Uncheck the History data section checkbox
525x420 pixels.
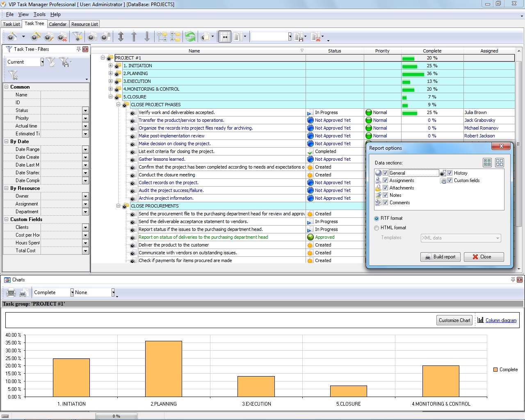point(450,173)
